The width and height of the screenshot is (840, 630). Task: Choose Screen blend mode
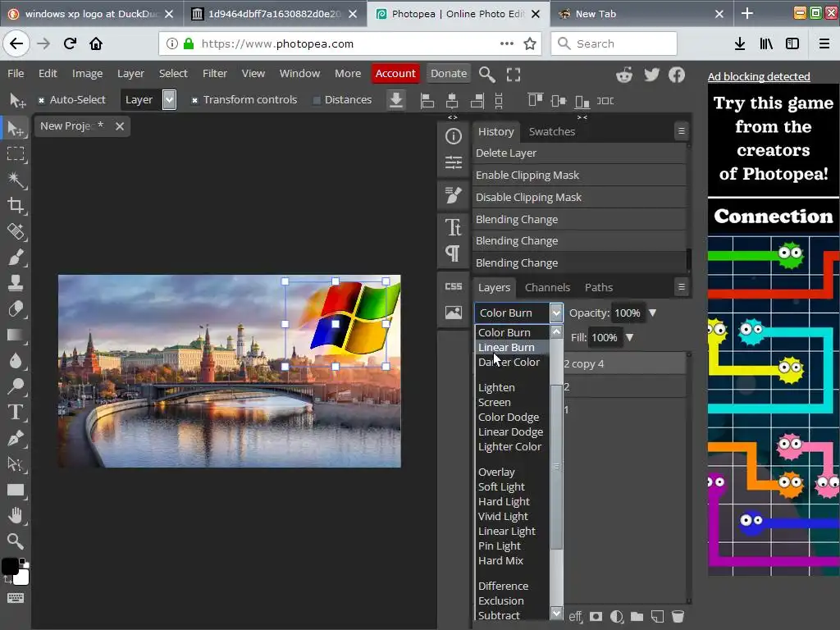click(512, 402)
